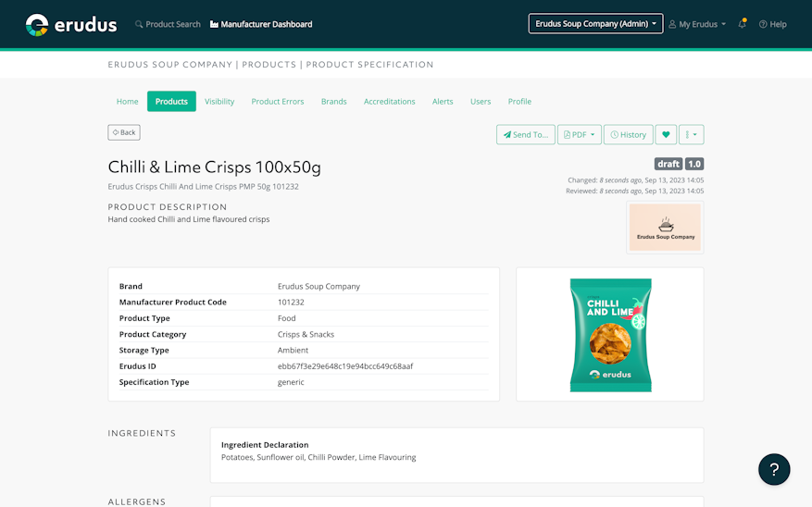Go to the Profile tab
812x507 pixels.
[519, 102]
